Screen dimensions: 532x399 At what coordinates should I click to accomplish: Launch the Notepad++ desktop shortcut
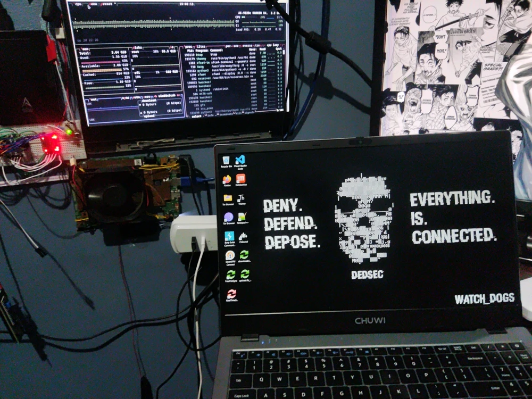click(x=242, y=218)
